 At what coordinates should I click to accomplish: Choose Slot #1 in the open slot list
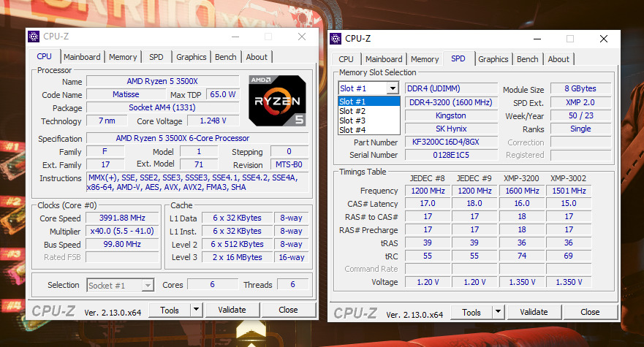(369, 102)
